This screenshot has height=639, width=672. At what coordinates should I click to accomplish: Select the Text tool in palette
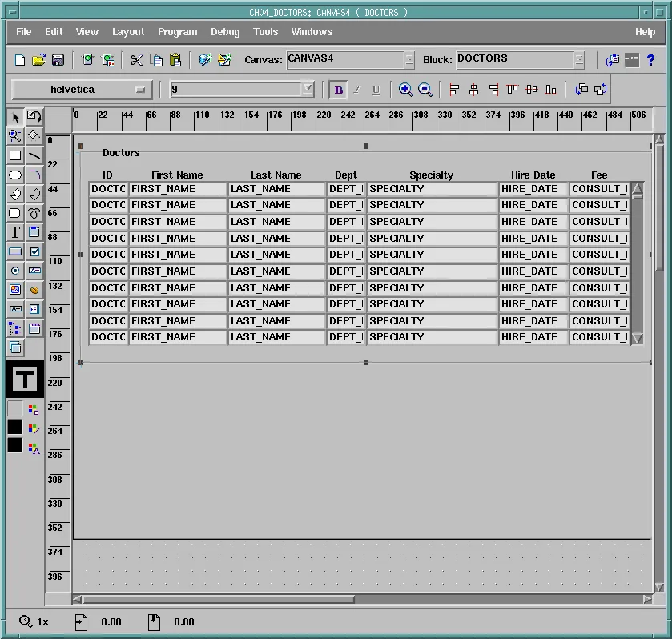point(15,232)
